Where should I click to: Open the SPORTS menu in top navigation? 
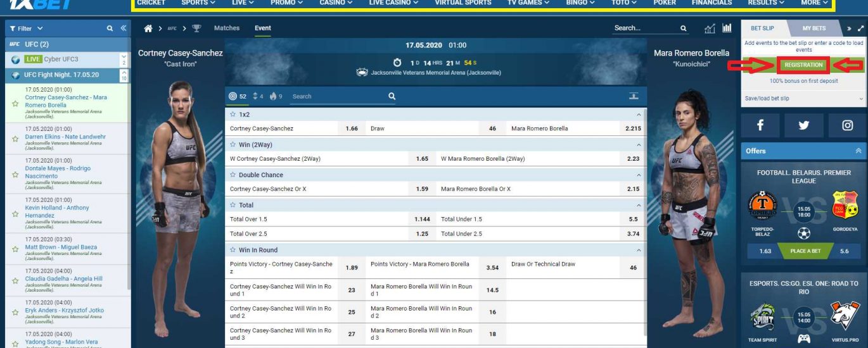click(x=198, y=3)
